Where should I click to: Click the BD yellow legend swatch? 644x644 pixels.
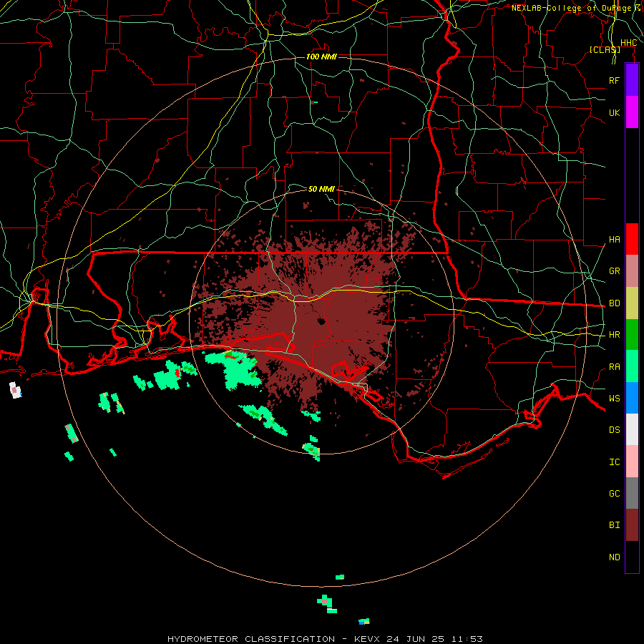632,303
